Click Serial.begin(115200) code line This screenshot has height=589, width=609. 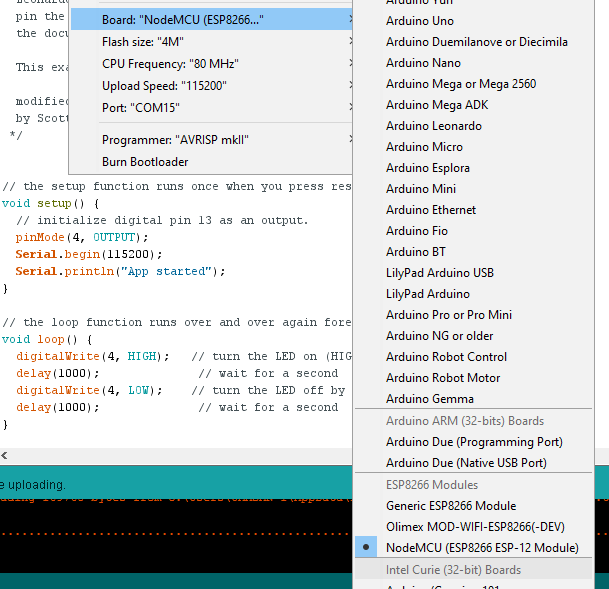[89, 254]
